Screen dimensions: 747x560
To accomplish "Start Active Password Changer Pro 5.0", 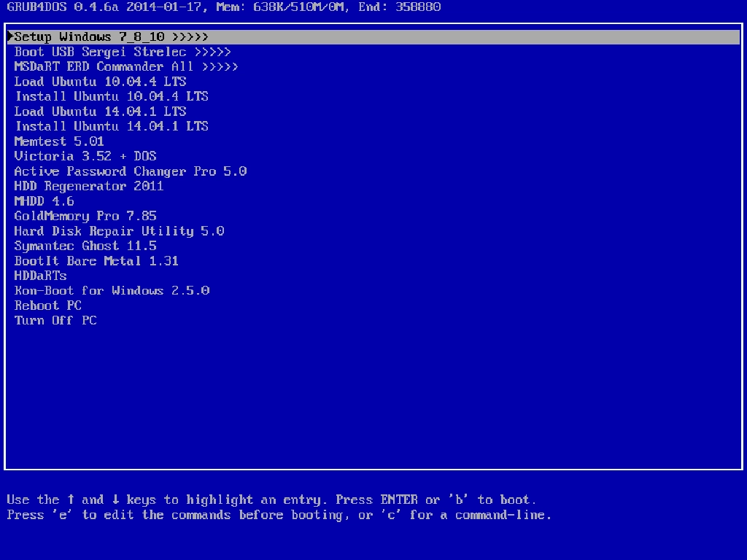I will (x=130, y=171).
